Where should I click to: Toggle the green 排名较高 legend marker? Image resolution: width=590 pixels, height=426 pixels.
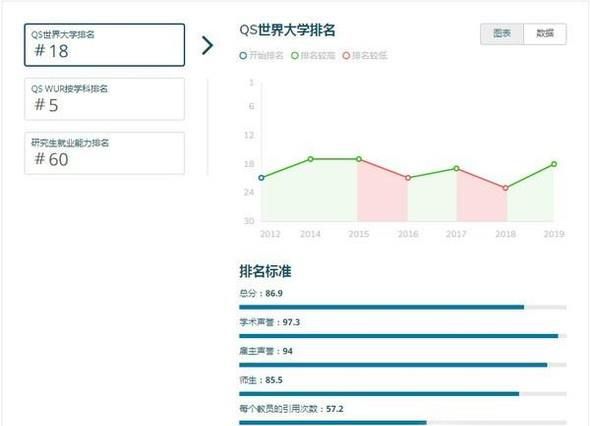pyautogui.click(x=295, y=56)
